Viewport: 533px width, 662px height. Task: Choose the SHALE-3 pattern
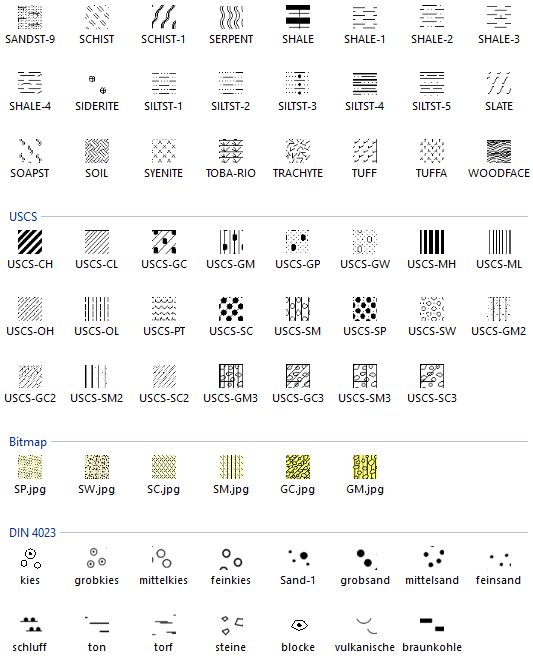pos(499,17)
